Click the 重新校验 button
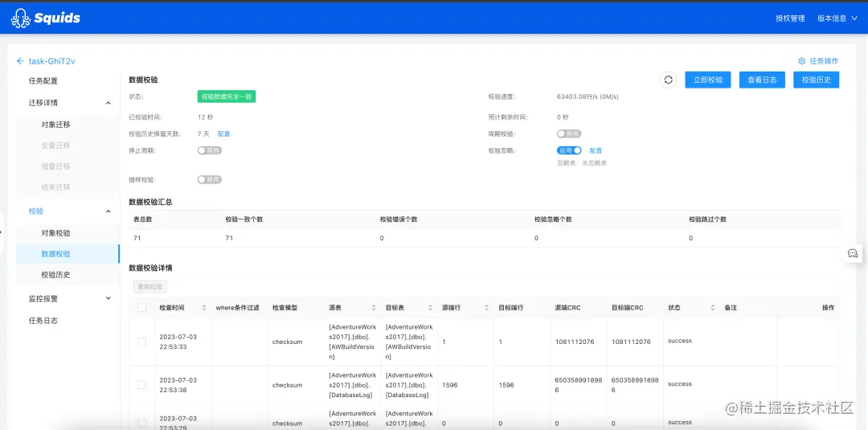The image size is (868, 430). pyautogui.click(x=150, y=287)
